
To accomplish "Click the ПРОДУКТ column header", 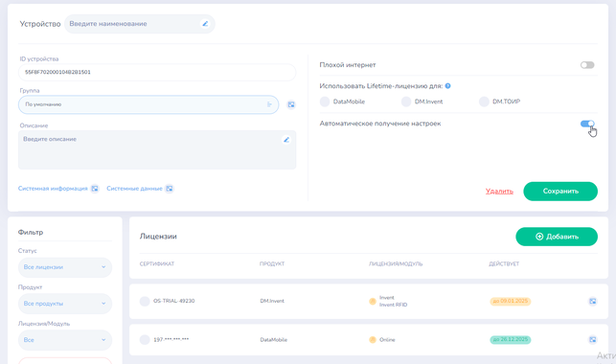I will tap(272, 263).
